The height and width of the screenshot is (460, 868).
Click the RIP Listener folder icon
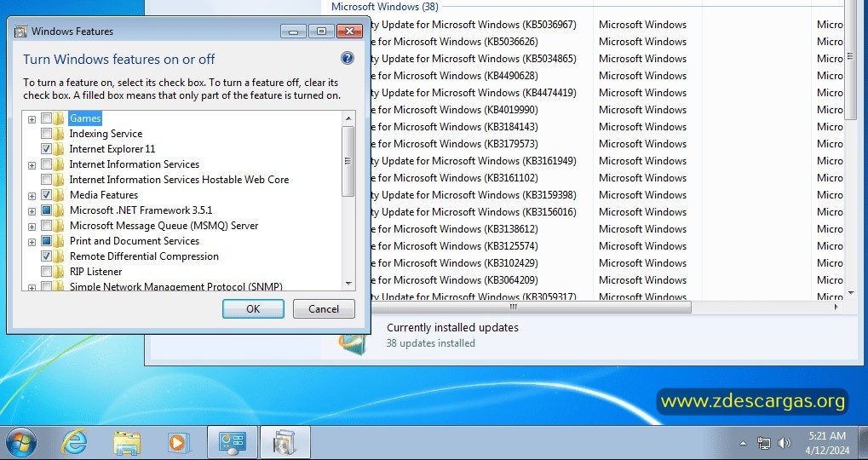[59, 271]
